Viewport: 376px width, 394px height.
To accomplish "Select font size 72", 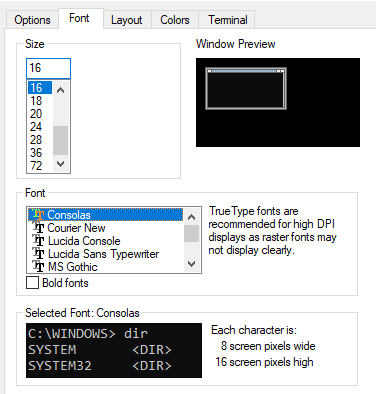I will click(40, 166).
